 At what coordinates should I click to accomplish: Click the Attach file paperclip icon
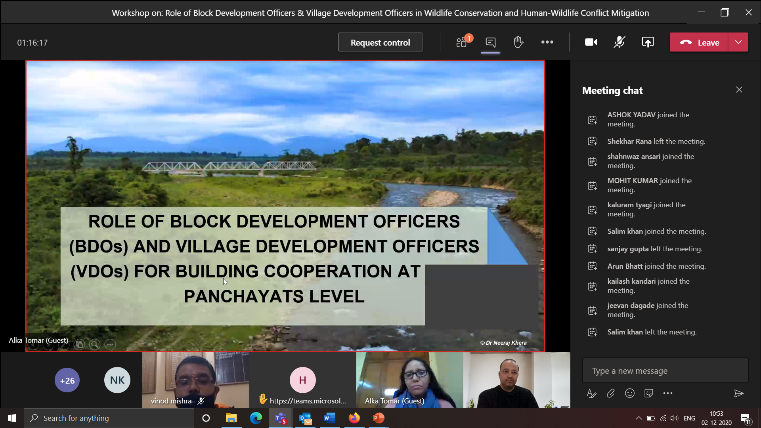coord(610,394)
